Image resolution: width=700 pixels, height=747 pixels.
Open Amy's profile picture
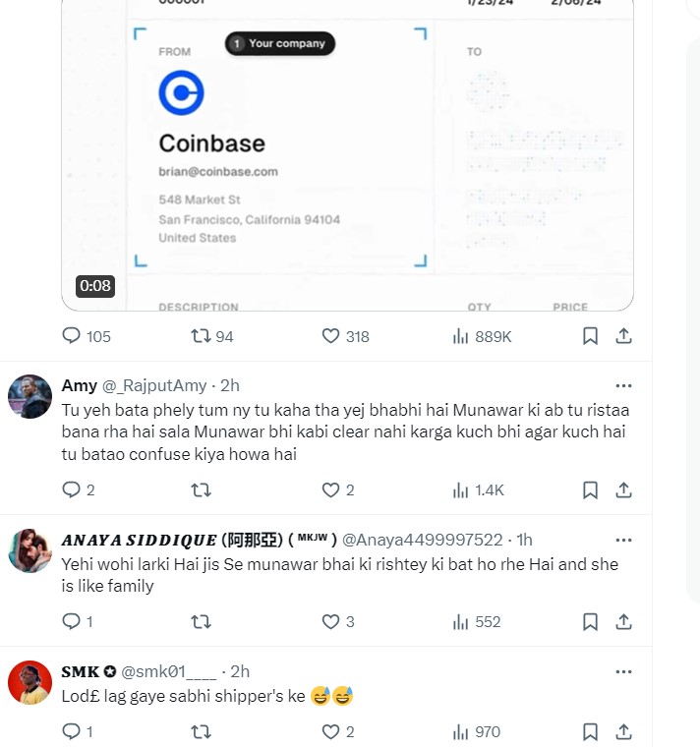pos(29,397)
